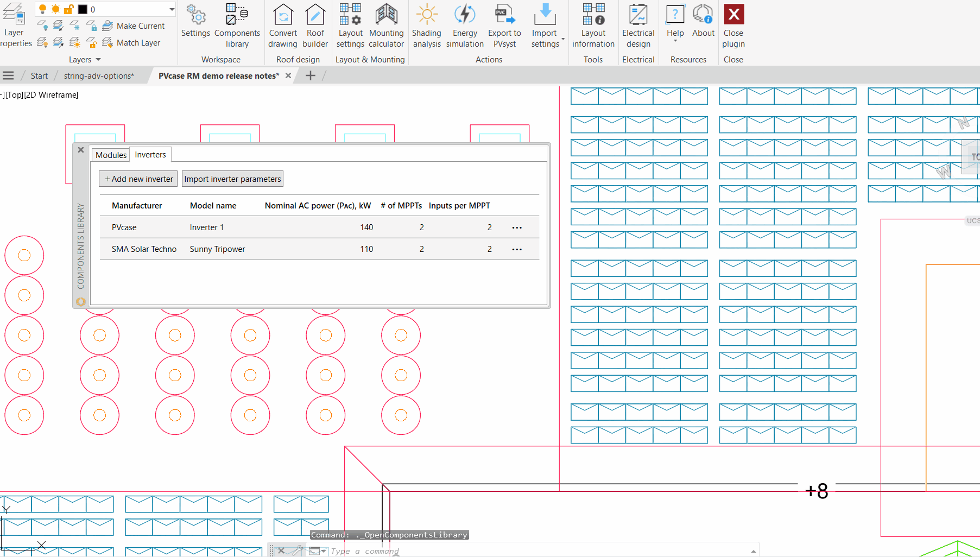Open Mounting calculator
980x557 pixels.
tap(386, 26)
